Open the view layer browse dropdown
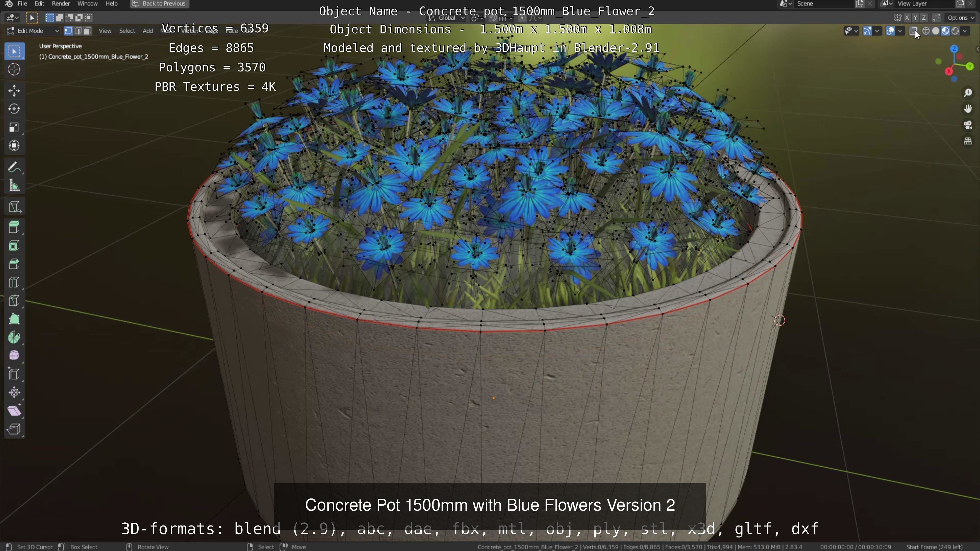Viewport: 980px width, 551px height. click(x=887, y=4)
